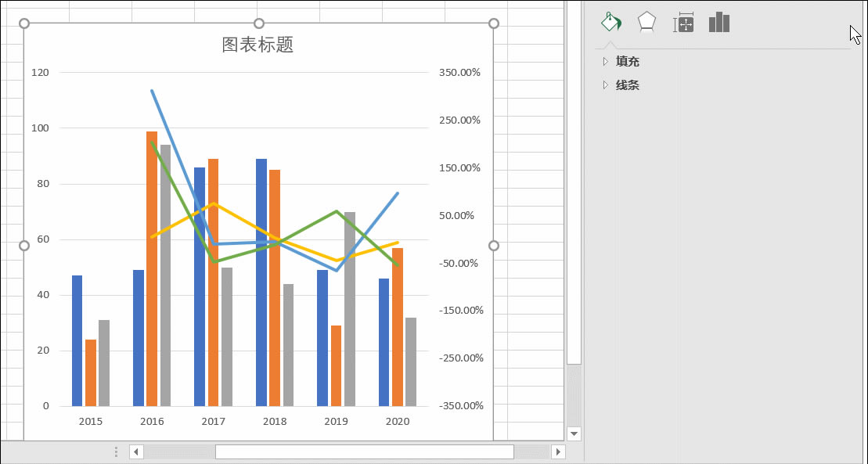The height and width of the screenshot is (464, 868).
Task: Select the chart title 图表标题
Action: (x=258, y=44)
